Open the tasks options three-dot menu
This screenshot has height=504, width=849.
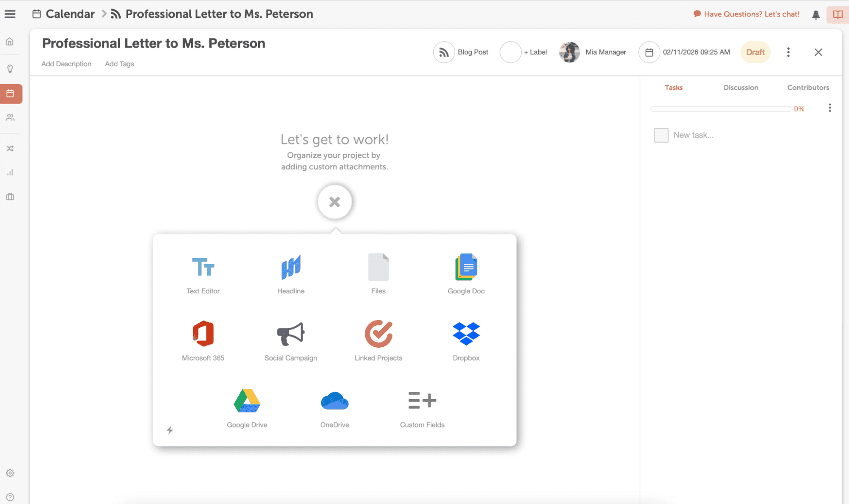(830, 108)
